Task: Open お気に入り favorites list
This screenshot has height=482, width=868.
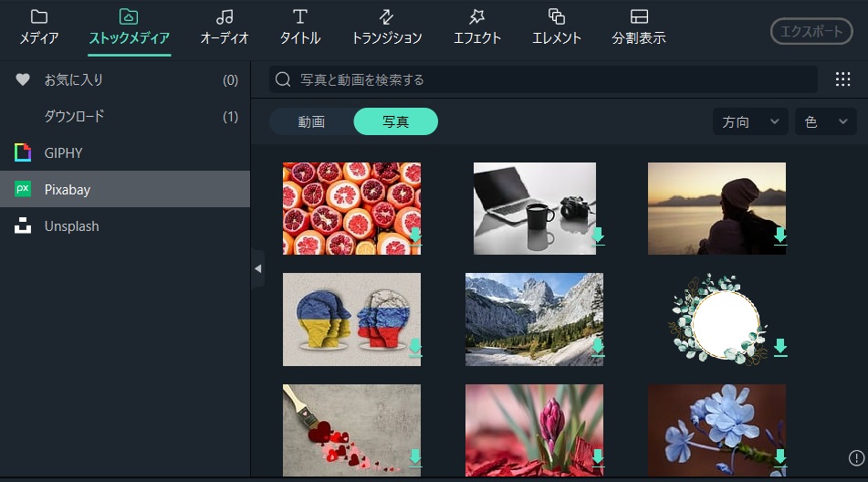Action: pyautogui.click(x=125, y=79)
